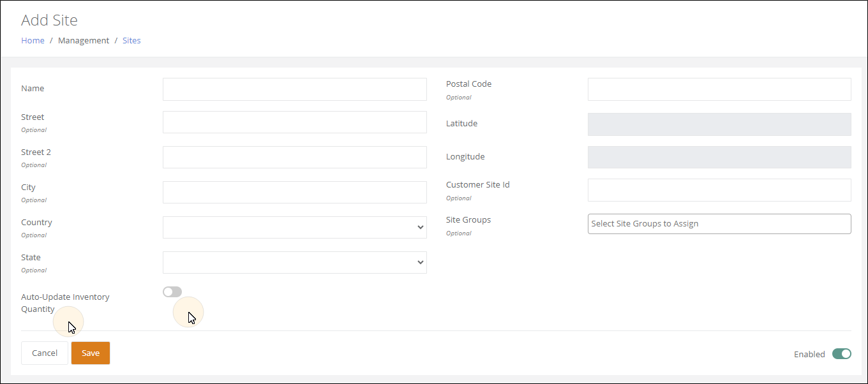Click the Management breadcrumb item

click(x=84, y=40)
